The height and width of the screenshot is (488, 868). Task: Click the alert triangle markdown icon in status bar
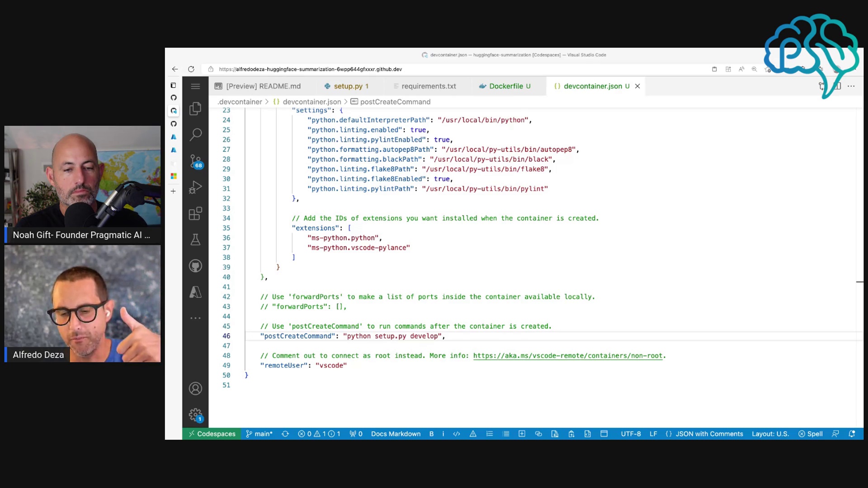click(x=473, y=434)
